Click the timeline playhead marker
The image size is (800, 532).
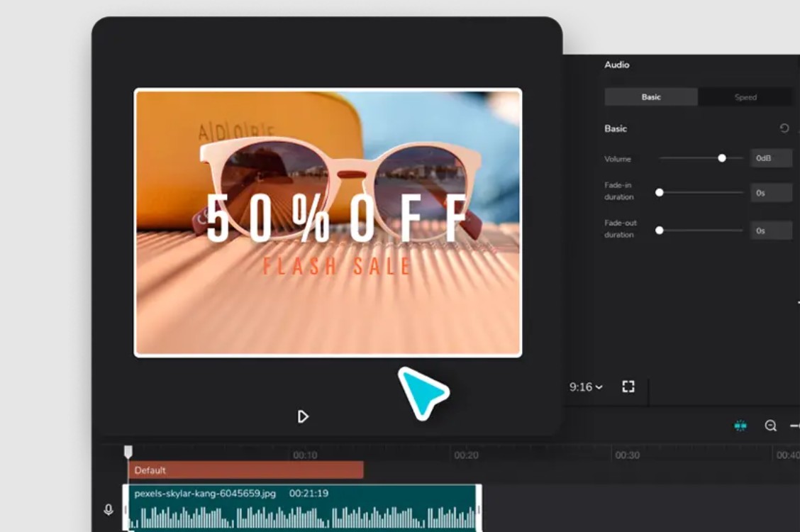pyautogui.click(x=128, y=451)
